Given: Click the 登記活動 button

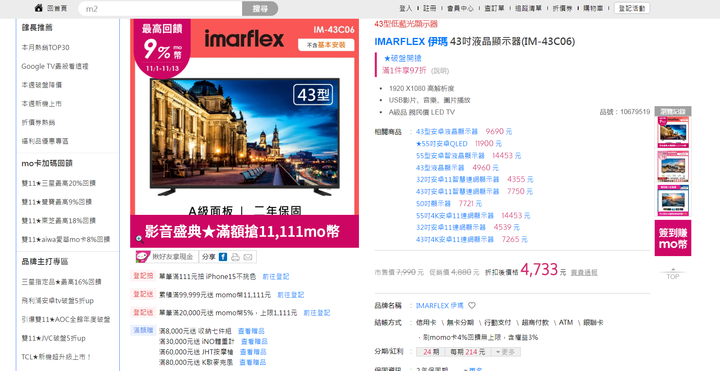Looking at the screenshot, I should tap(632, 8).
